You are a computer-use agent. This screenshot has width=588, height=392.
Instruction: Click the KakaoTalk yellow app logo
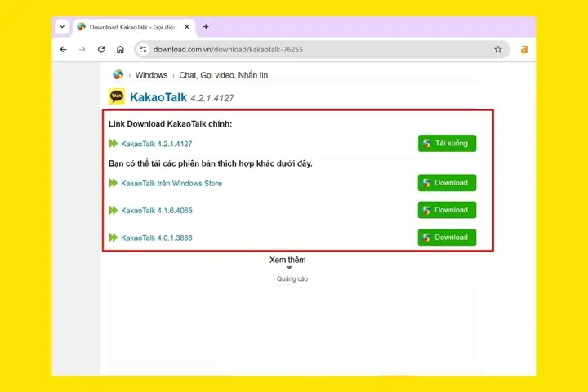117,96
